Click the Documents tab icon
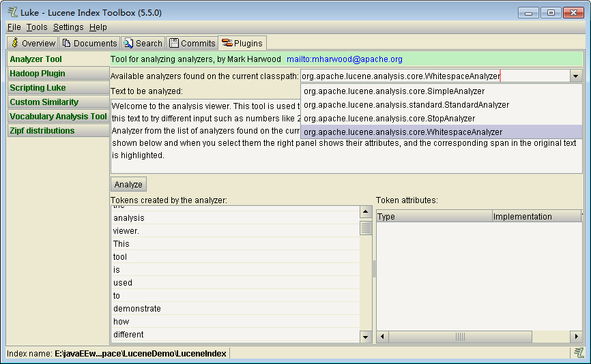This screenshot has height=364, width=591. (x=67, y=43)
